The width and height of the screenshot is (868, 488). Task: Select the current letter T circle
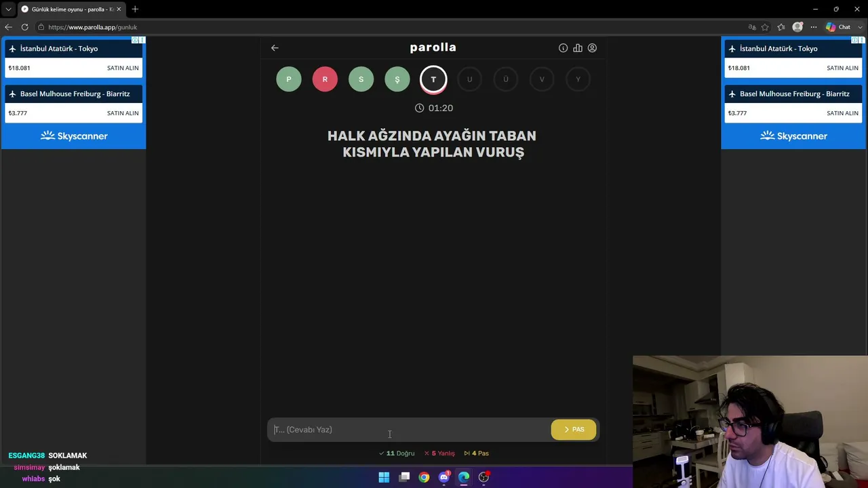pos(433,79)
